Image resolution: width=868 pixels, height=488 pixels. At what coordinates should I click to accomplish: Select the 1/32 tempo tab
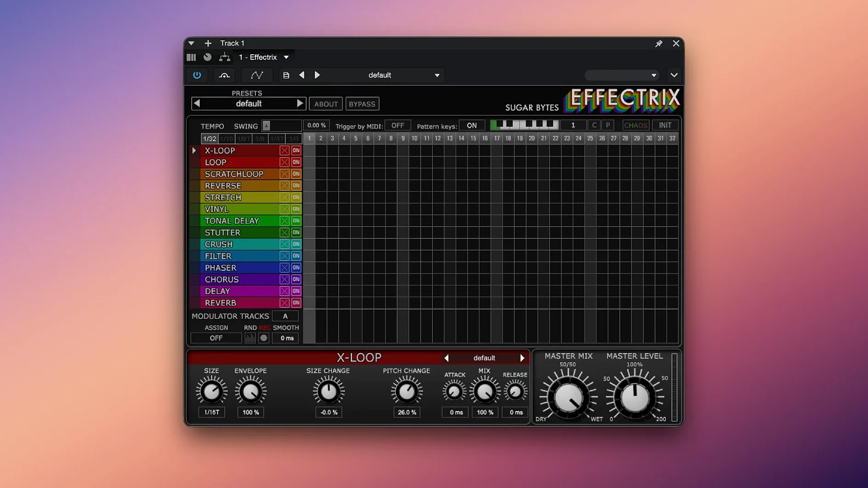pyautogui.click(x=209, y=138)
